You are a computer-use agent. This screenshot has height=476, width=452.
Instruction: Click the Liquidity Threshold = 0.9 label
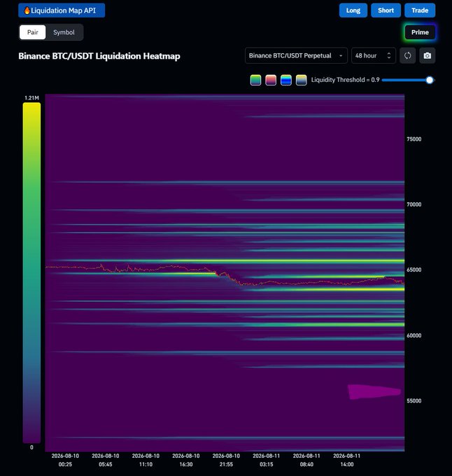click(x=345, y=80)
